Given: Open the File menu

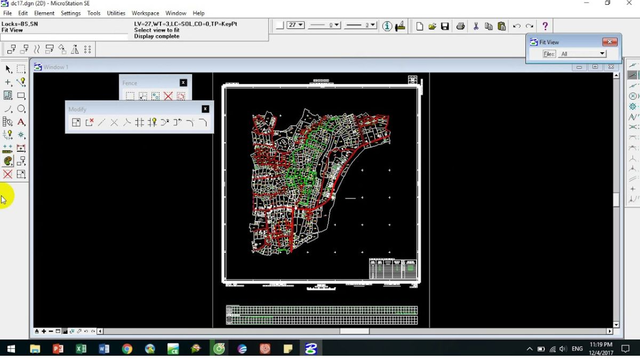Looking at the screenshot, I should 7,13.
